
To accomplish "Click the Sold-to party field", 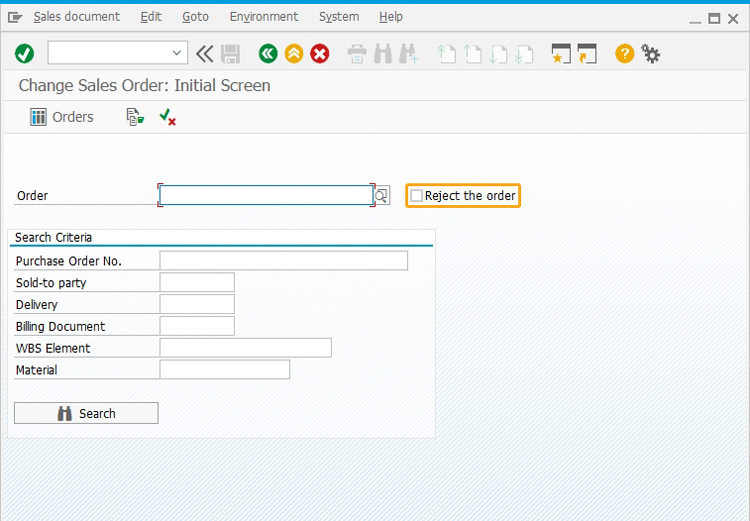I will tap(197, 282).
